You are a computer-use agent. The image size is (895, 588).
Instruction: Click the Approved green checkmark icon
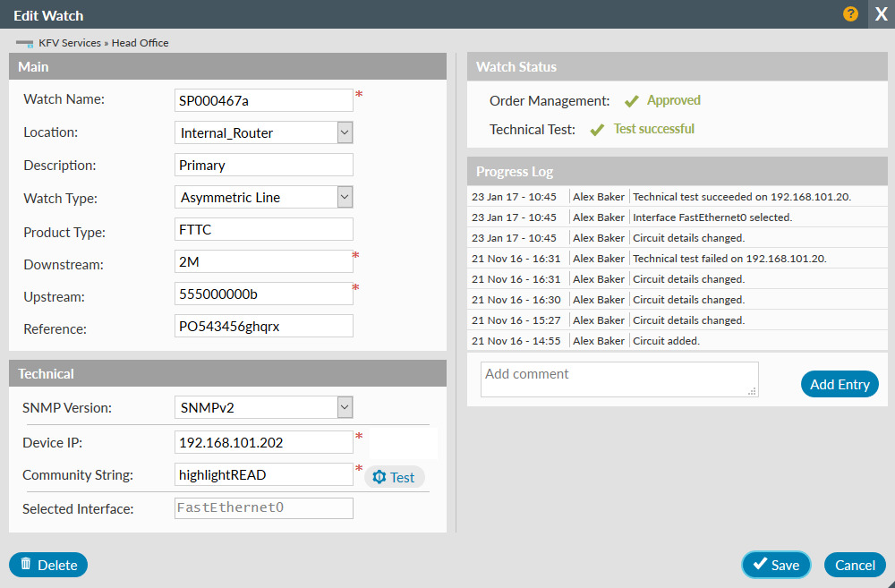631,101
